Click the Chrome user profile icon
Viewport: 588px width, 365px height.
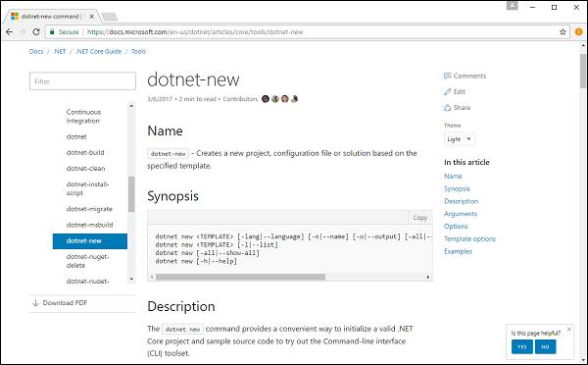pos(513,5)
